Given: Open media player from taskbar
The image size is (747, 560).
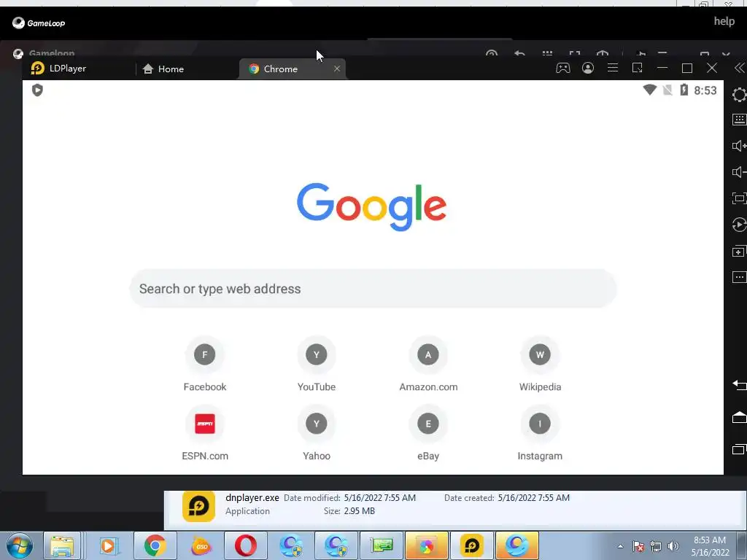Looking at the screenshot, I should [x=108, y=545].
